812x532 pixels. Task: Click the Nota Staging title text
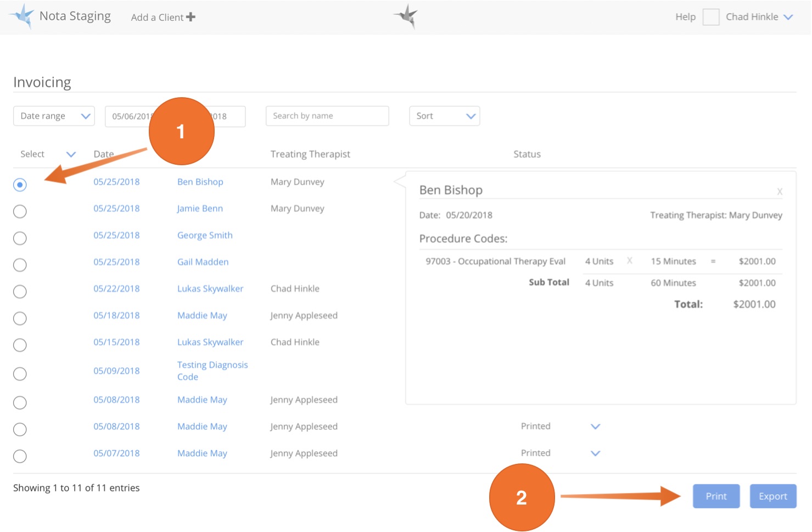pos(75,16)
